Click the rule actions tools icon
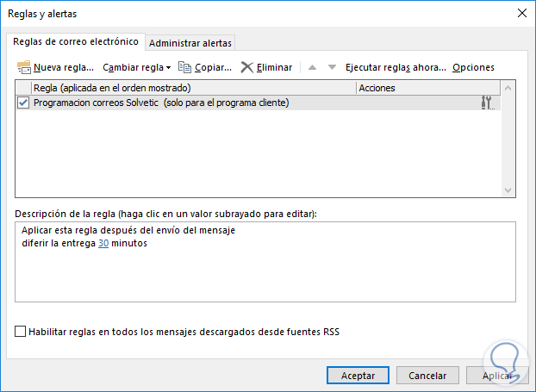The image size is (536, 392). (x=488, y=103)
